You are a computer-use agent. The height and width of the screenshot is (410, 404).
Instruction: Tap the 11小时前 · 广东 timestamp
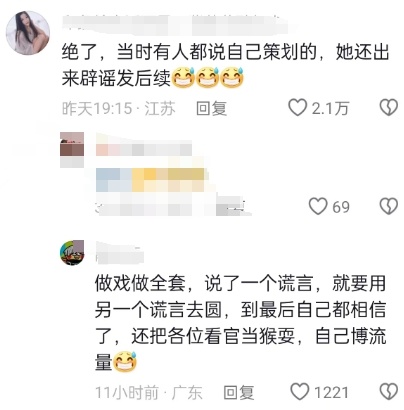point(149,392)
